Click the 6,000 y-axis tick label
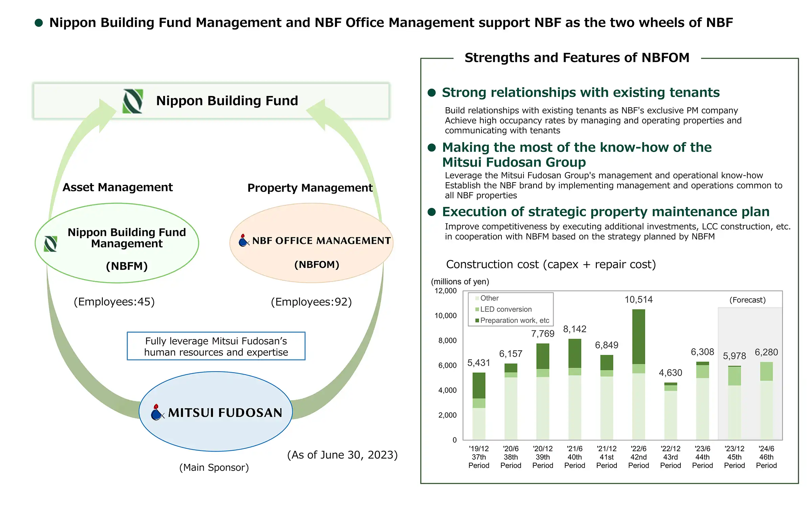This screenshot has height=505, width=812. point(447,365)
